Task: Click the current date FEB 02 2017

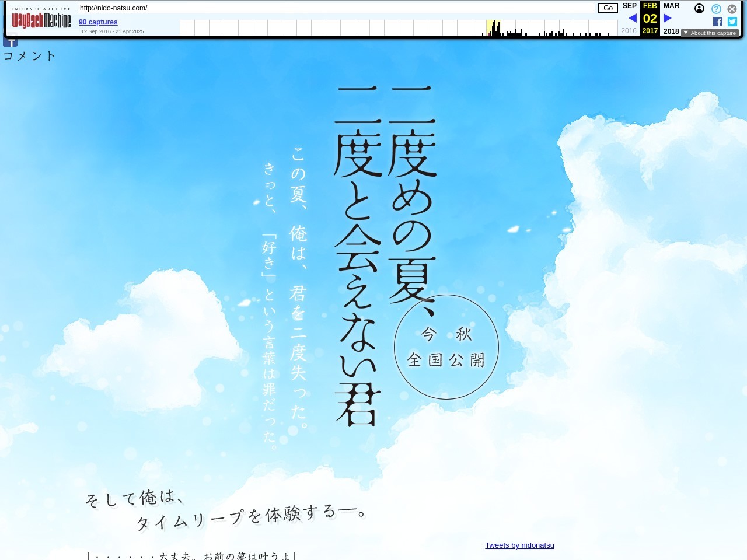Action: 650,19
